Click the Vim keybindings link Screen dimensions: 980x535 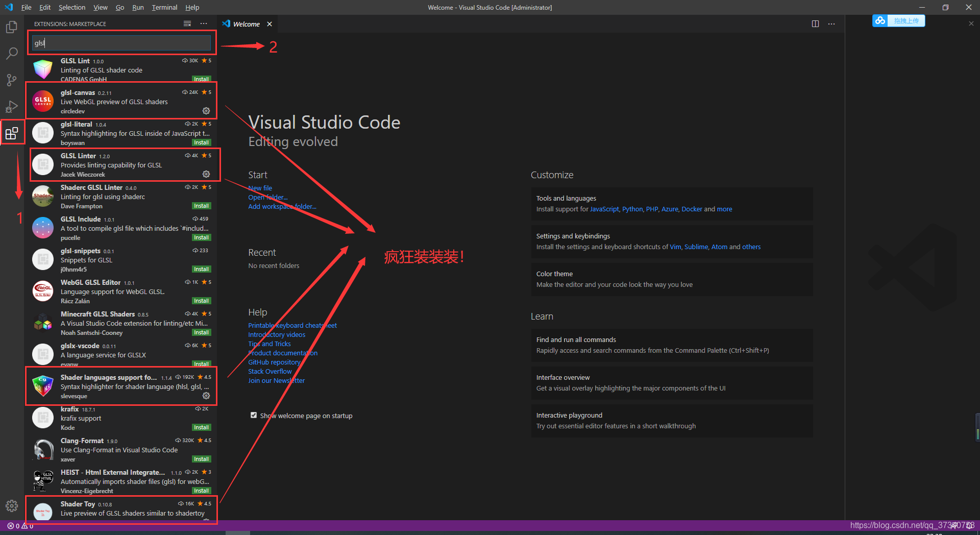675,247
